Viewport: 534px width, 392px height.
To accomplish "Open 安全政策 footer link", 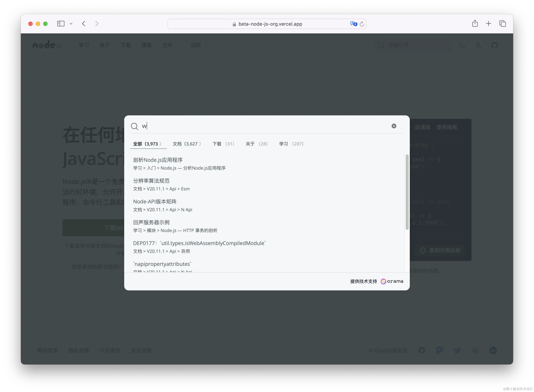I will point(141,350).
